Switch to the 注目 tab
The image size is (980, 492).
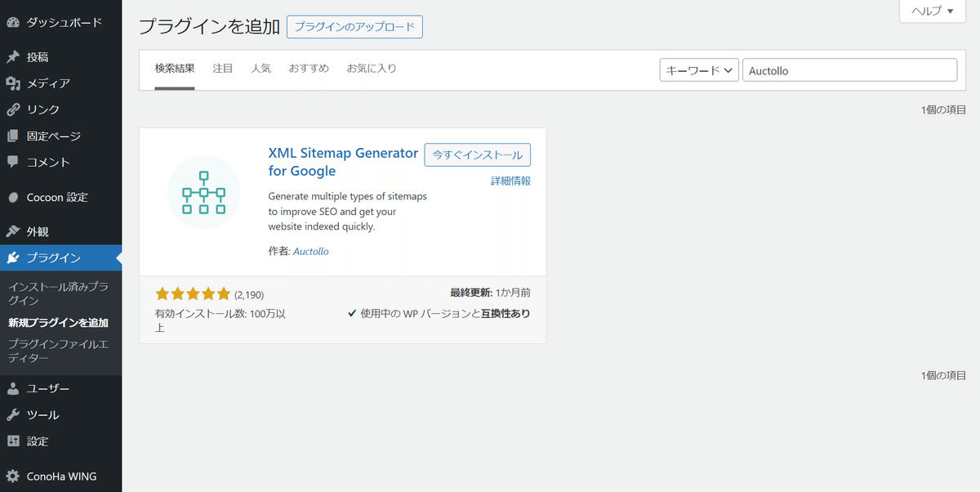pyautogui.click(x=223, y=69)
